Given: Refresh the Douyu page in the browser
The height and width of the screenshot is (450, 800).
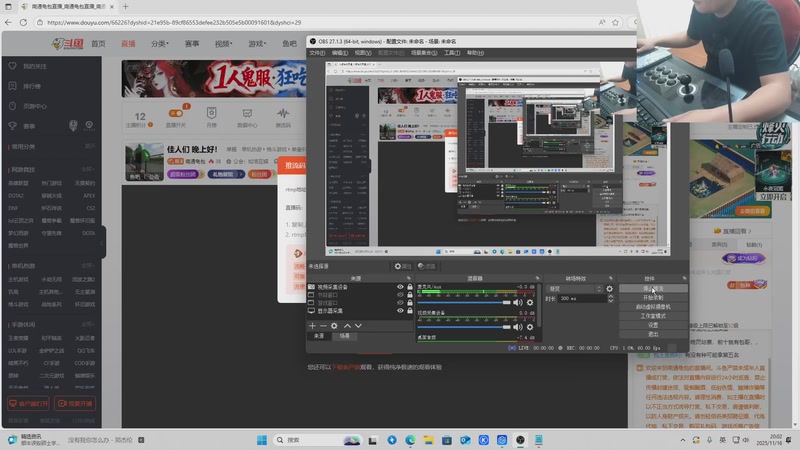Looking at the screenshot, I should point(23,22).
